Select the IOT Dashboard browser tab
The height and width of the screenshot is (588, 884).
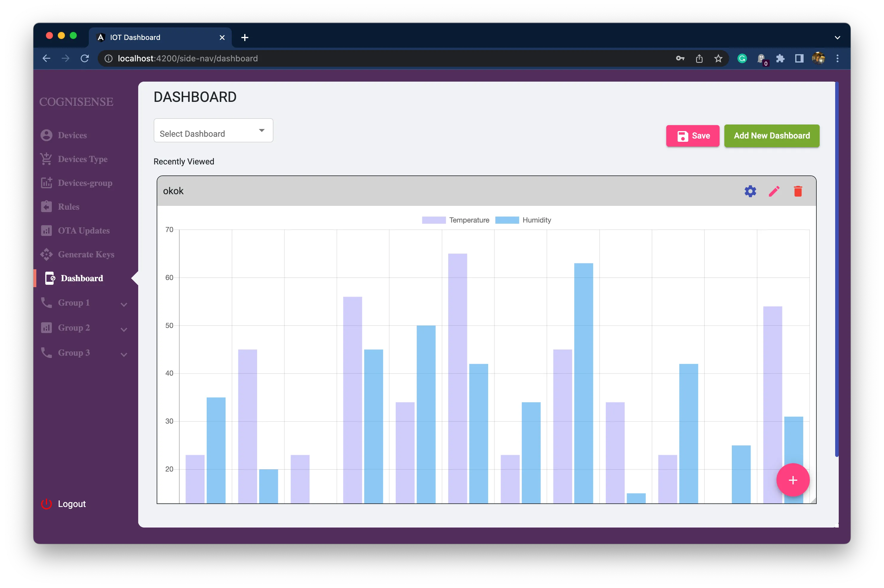161,37
